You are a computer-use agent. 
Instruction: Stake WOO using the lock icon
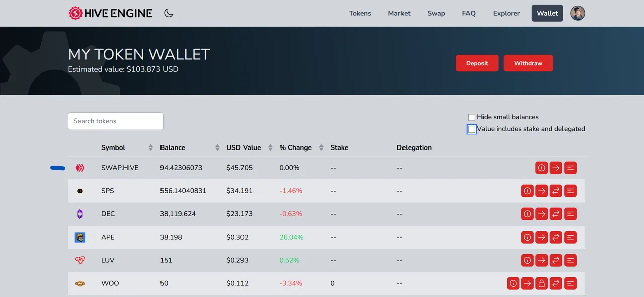pos(541,283)
